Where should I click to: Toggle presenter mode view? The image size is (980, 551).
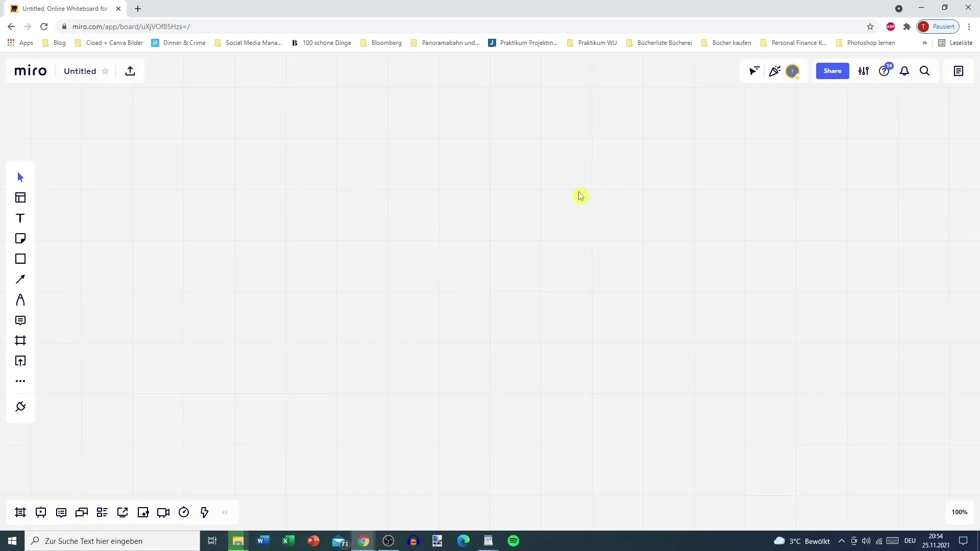click(41, 513)
